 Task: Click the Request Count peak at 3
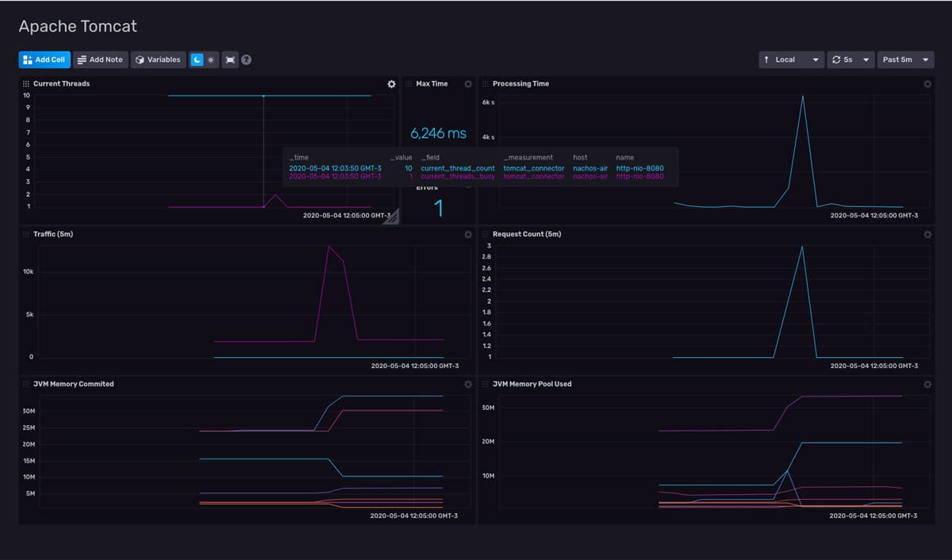click(x=803, y=246)
